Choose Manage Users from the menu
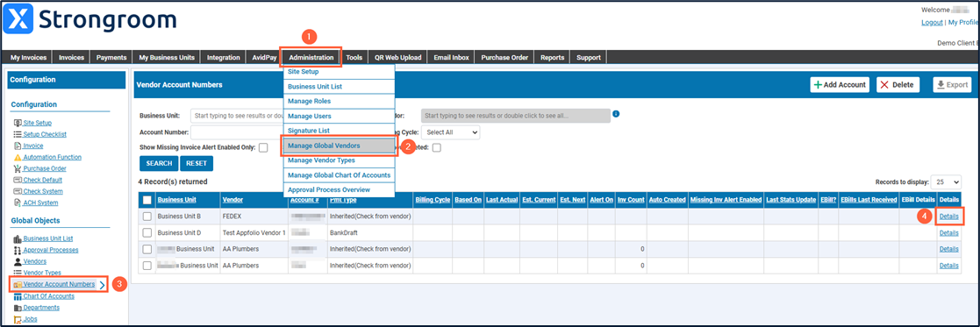Image resolution: width=980 pixels, height=327 pixels. [340, 116]
